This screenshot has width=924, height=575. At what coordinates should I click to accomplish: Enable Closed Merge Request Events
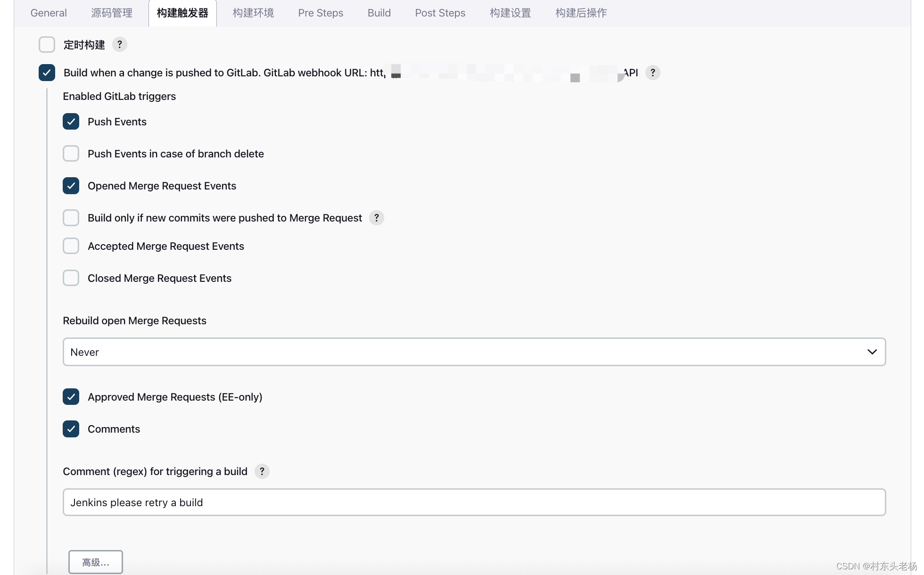pyautogui.click(x=71, y=278)
